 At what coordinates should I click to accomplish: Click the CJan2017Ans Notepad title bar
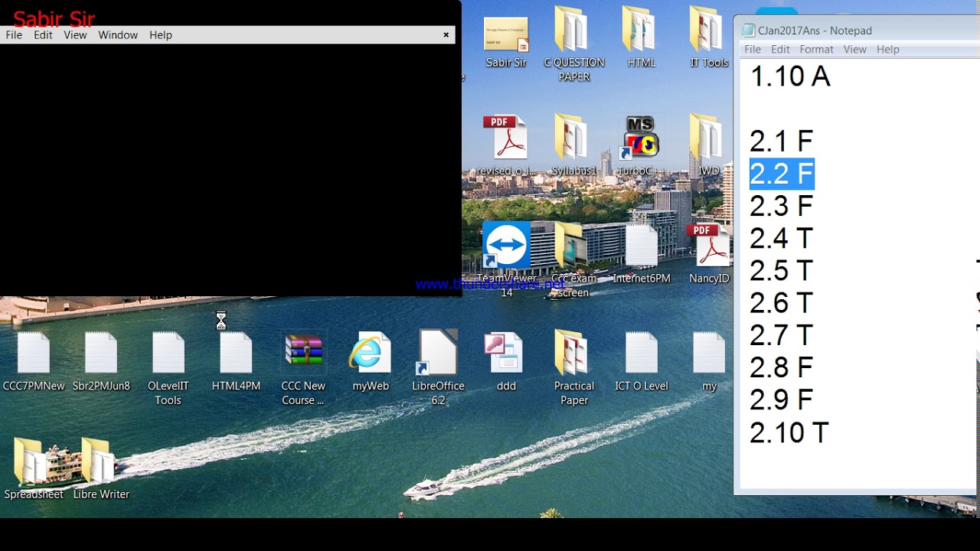(857, 31)
